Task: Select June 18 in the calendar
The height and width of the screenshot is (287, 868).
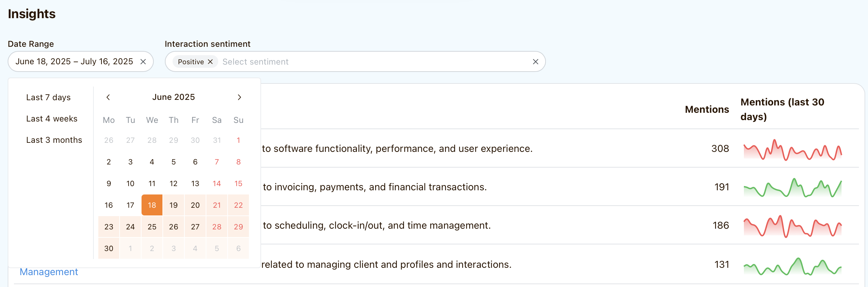Action: [152, 205]
